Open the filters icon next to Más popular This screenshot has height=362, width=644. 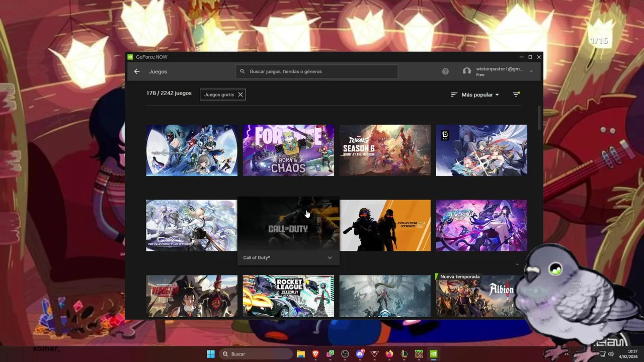click(516, 95)
